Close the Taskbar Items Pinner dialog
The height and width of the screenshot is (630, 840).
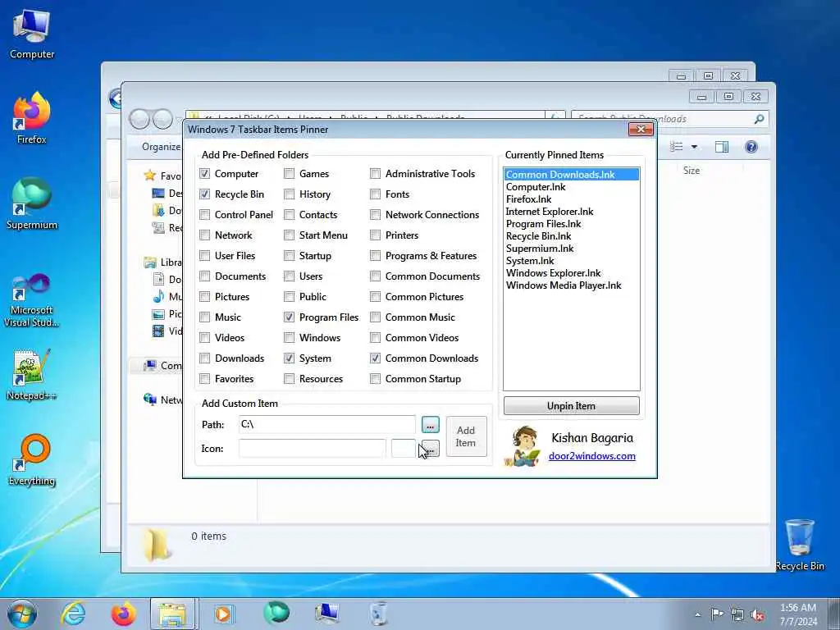coord(640,129)
